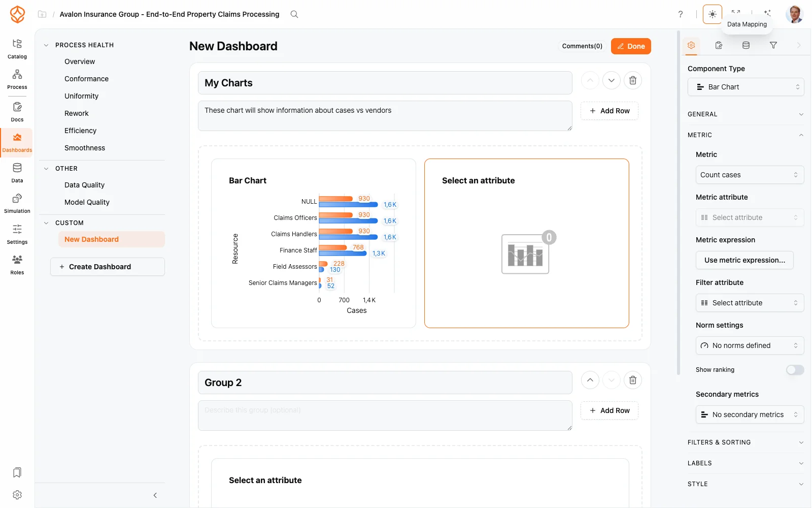
Task: Open the Model Quality page
Action: [87, 202]
